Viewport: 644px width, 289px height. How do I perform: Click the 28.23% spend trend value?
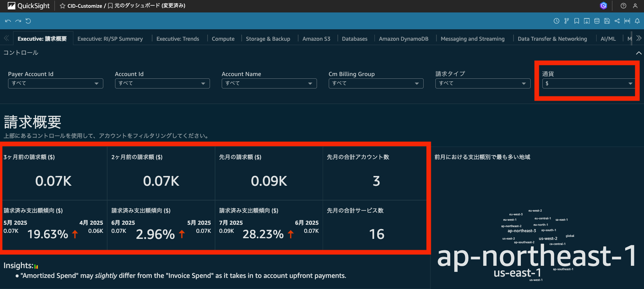(x=263, y=234)
